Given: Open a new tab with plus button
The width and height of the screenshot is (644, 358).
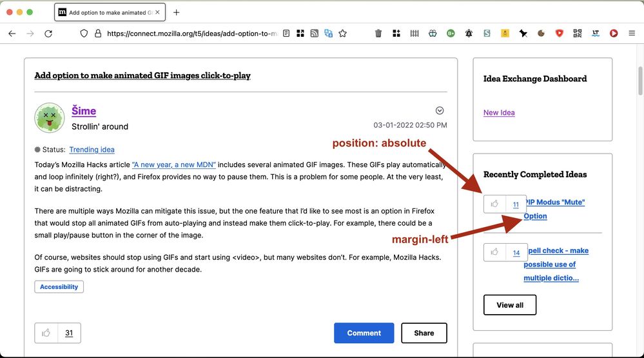Looking at the screenshot, I should coord(176,12).
